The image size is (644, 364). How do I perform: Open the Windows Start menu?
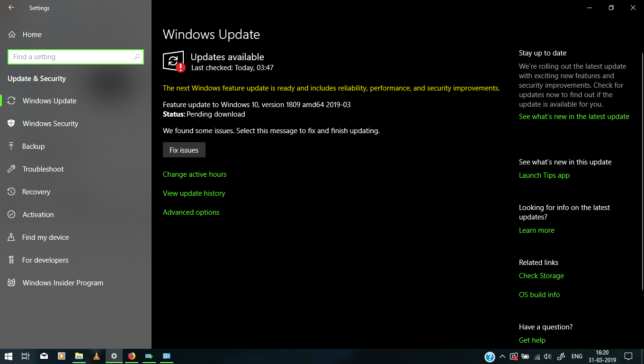tap(8, 356)
